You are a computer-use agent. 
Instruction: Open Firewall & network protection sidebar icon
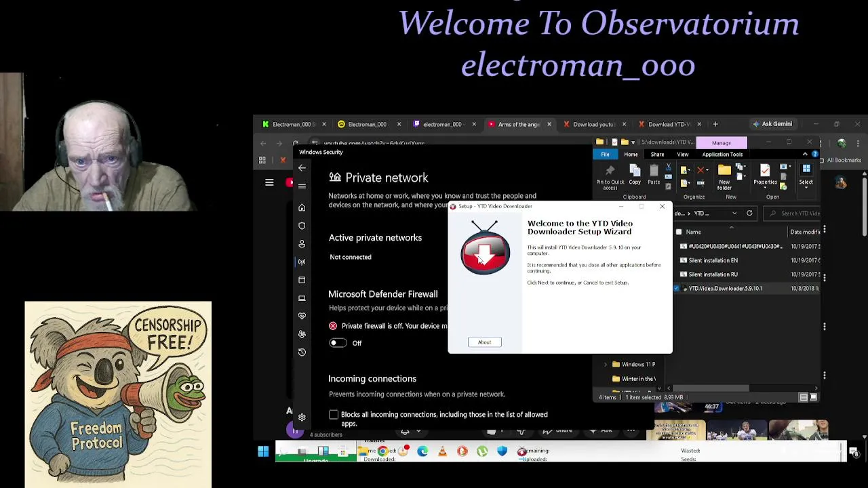pyautogui.click(x=302, y=262)
